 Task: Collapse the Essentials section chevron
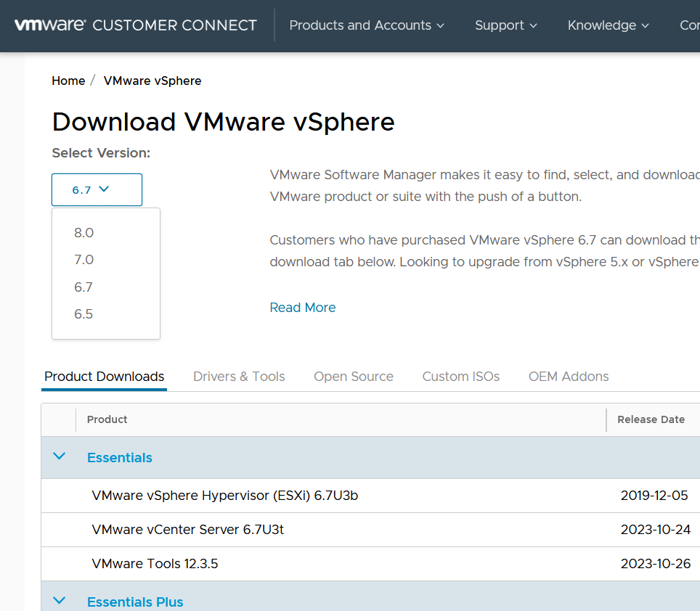(x=60, y=456)
